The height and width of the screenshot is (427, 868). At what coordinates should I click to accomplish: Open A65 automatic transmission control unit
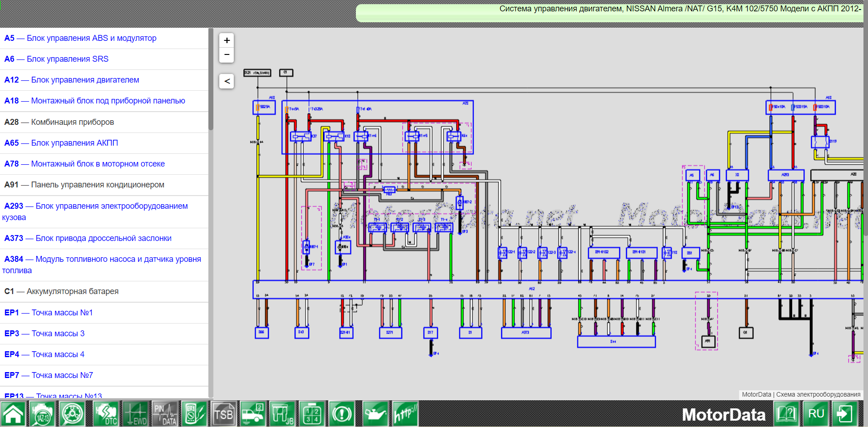coord(74,143)
